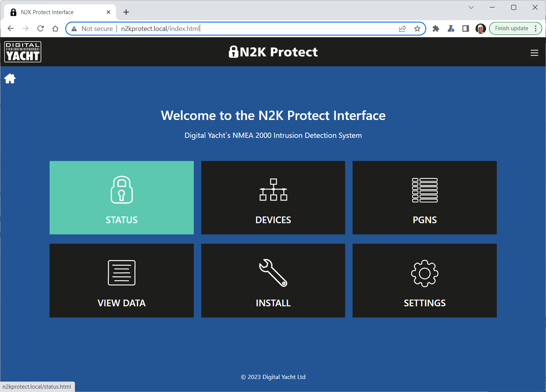Image resolution: width=546 pixels, height=392 pixels.
Task: Open Chrome Labs flask icon
Action: (451, 29)
